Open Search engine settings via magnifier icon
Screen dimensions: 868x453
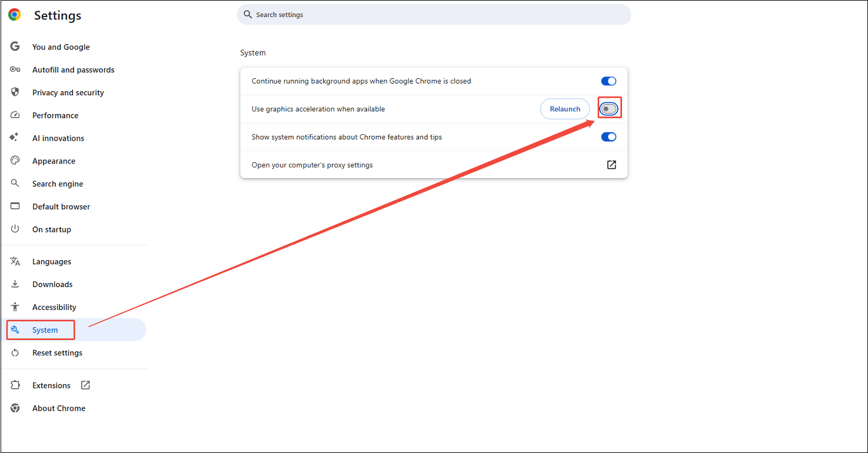[x=14, y=183]
